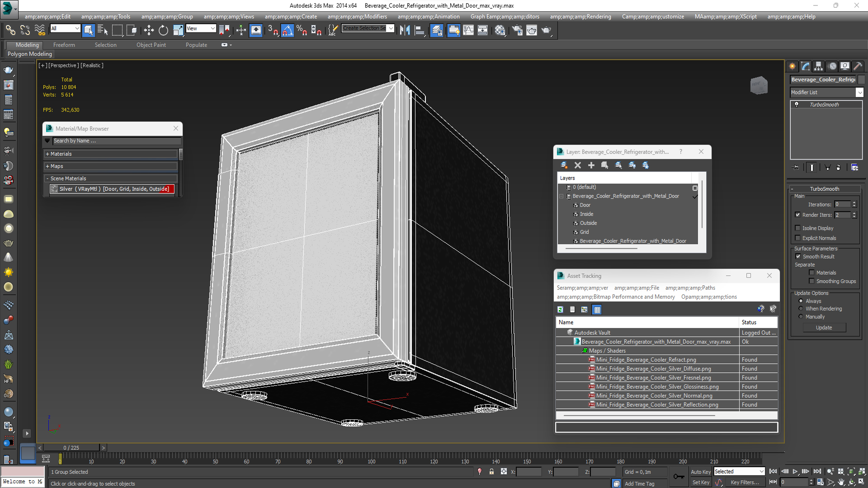Click the Select Object tool icon
The image size is (868, 488).
click(x=89, y=30)
